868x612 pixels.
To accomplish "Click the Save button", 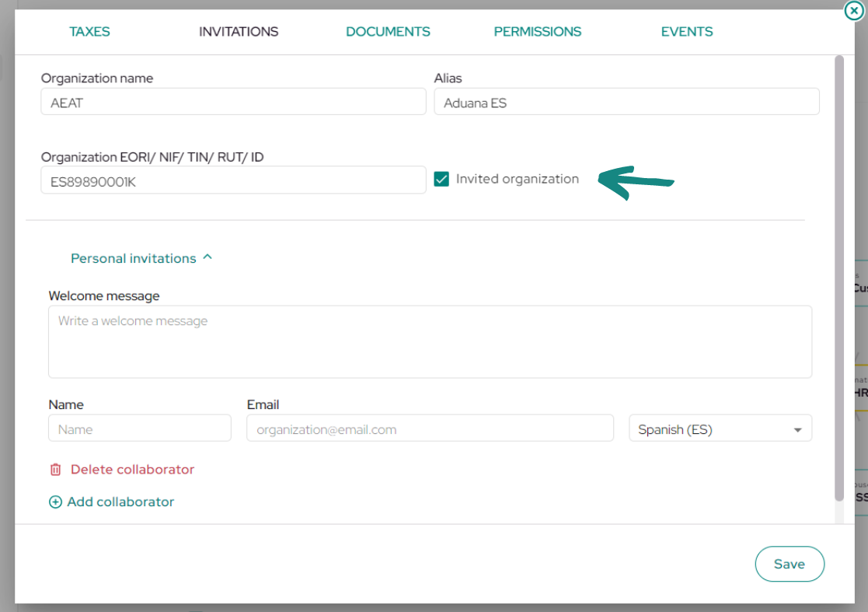I will click(790, 564).
